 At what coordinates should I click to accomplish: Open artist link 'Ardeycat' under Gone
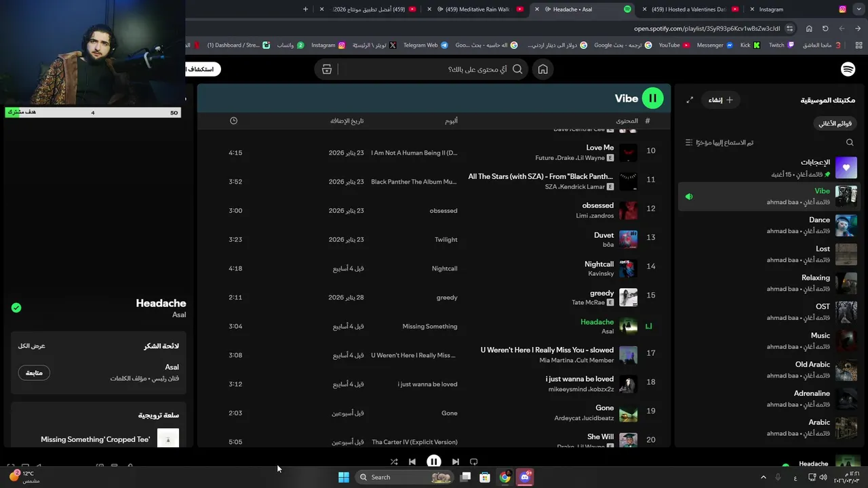568,418
